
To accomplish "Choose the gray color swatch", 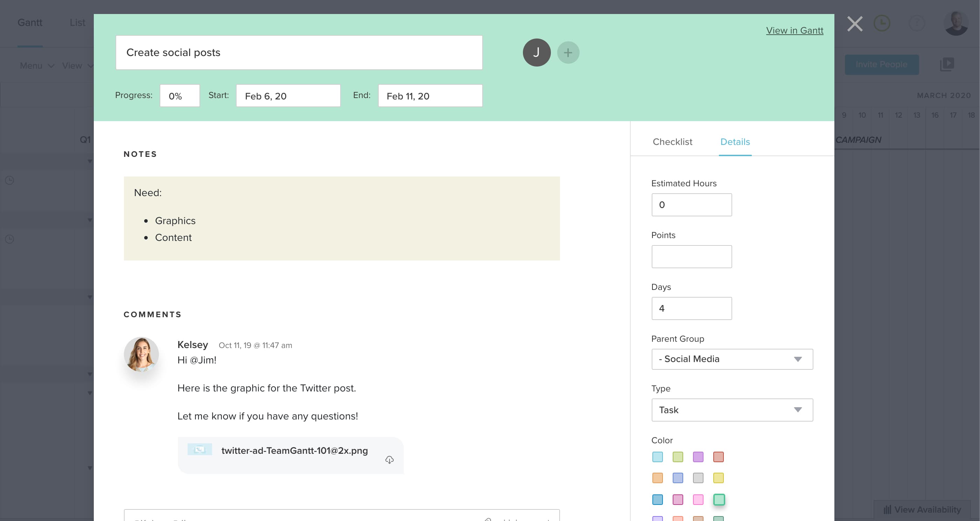I will [x=698, y=478].
